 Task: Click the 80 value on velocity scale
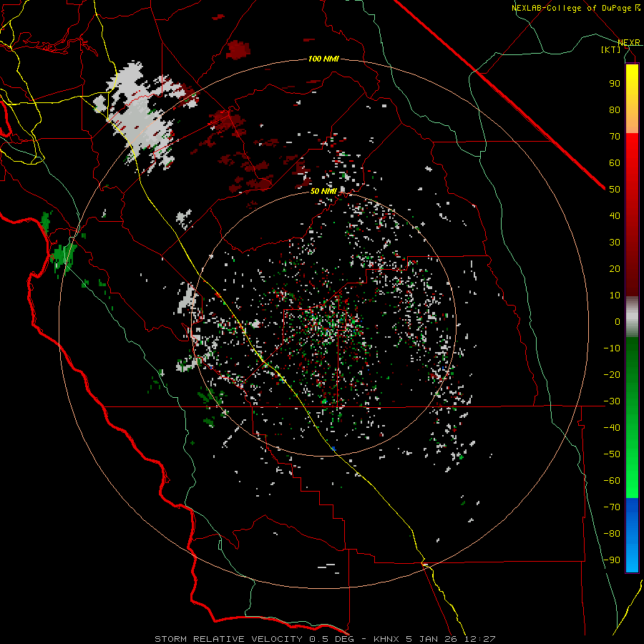pos(615,110)
